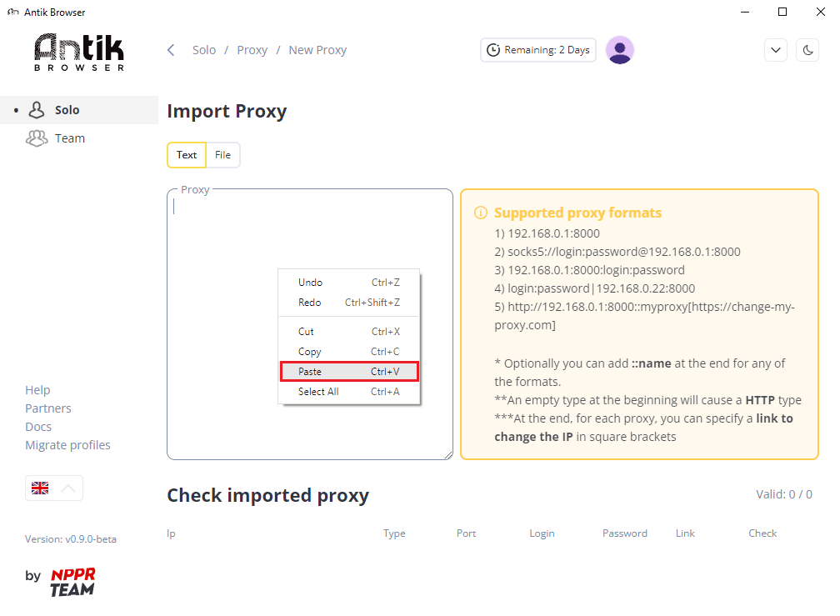The height and width of the screenshot is (616, 840).
Task: Go to Proxy in the breadcrumb
Action: 252,50
